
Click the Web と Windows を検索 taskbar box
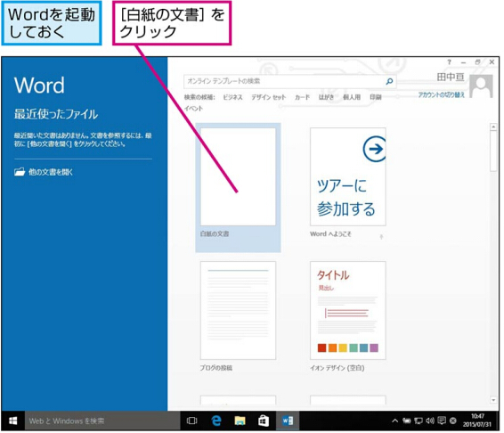point(102,421)
